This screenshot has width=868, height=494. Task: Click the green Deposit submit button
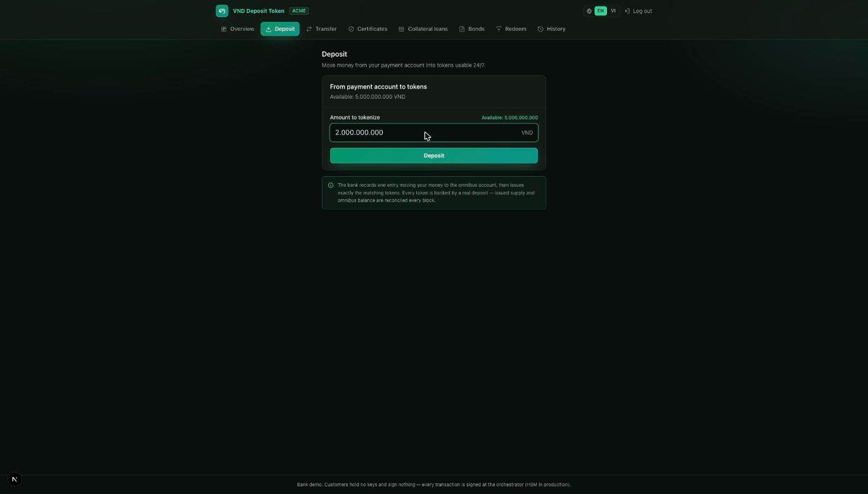pyautogui.click(x=434, y=155)
